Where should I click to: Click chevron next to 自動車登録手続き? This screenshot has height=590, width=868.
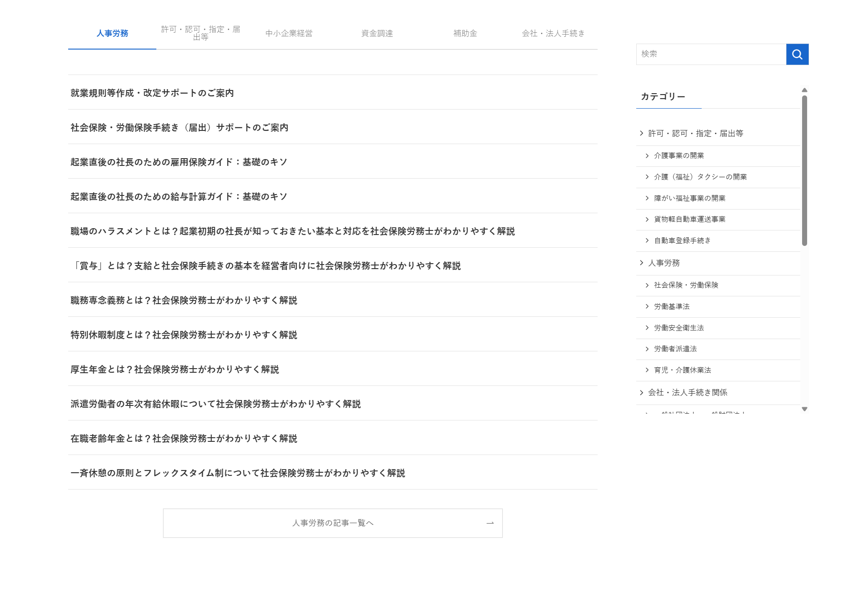pos(647,240)
